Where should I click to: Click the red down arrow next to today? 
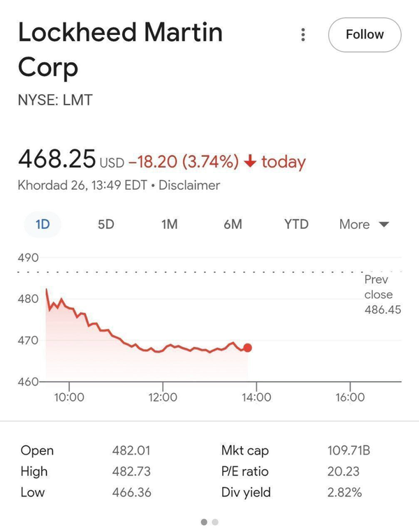coord(251,162)
